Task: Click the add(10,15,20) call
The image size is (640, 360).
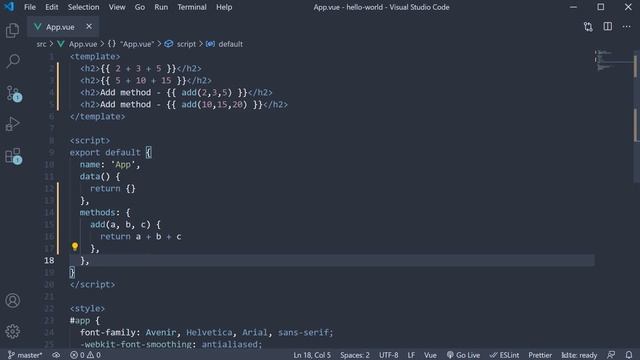Action: click(x=214, y=104)
